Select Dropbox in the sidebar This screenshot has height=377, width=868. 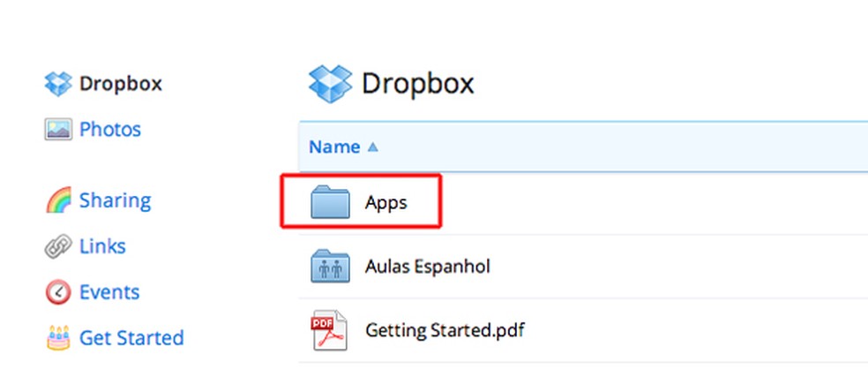coord(121,84)
